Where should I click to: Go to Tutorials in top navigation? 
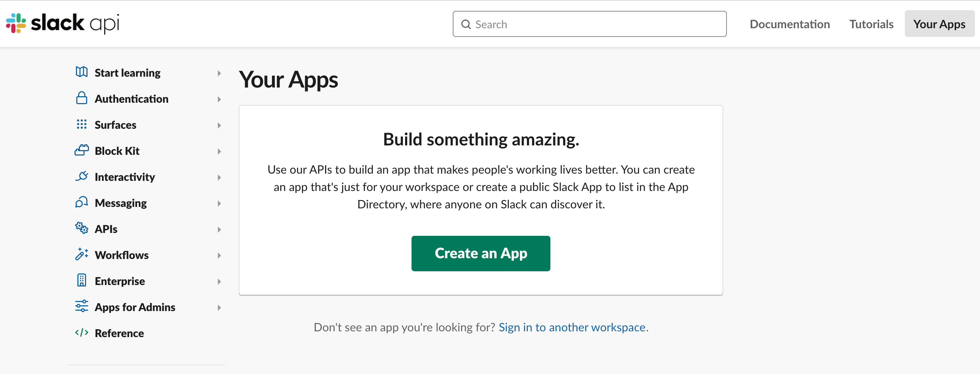coord(871,24)
